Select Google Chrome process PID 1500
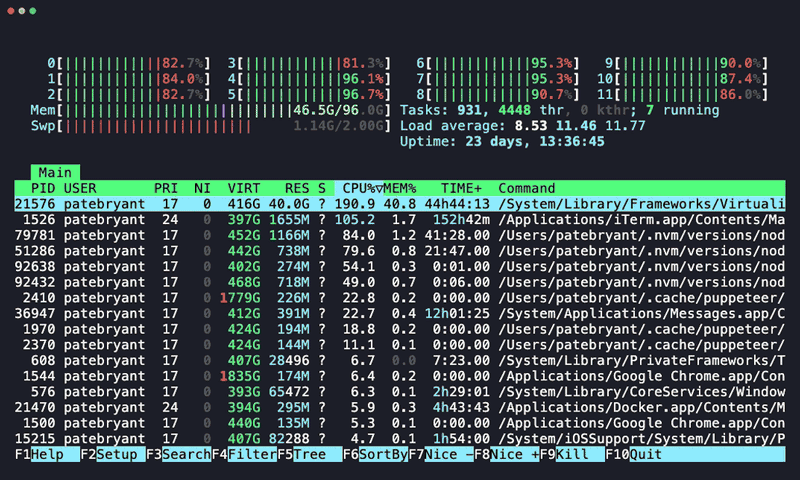The height and width of the screenshot is (480, 800). point(400,423)
